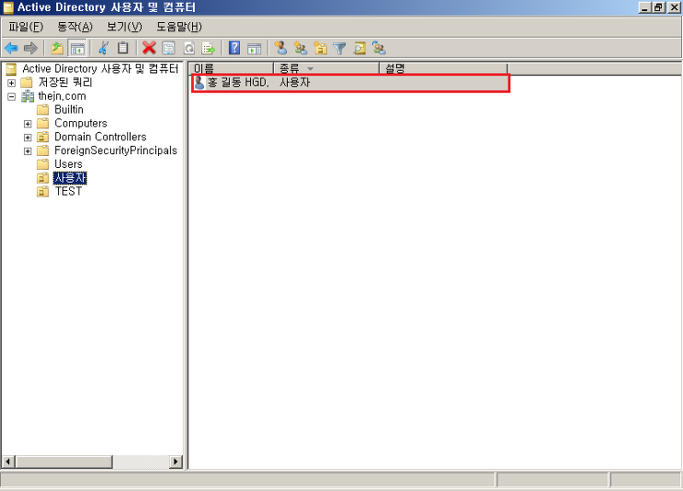Click the TEST OU folder icon
683x491 pixels.
click(43, 192)
